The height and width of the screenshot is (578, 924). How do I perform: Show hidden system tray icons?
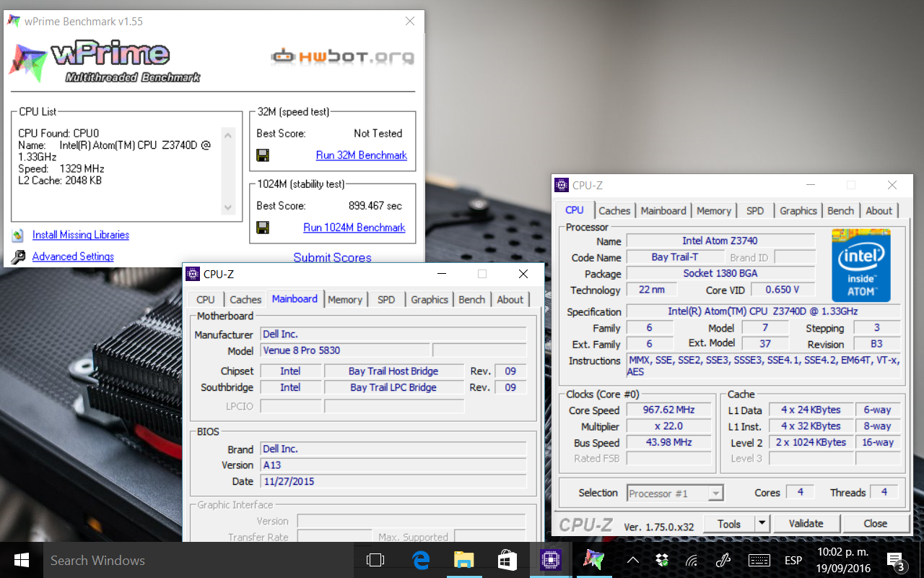pos(632,560)
